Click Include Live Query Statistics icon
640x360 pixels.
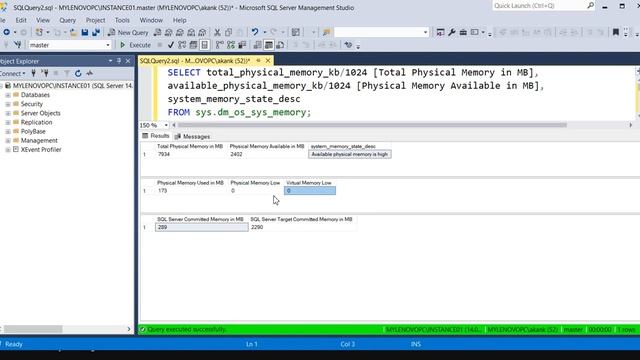pos(231,45)
